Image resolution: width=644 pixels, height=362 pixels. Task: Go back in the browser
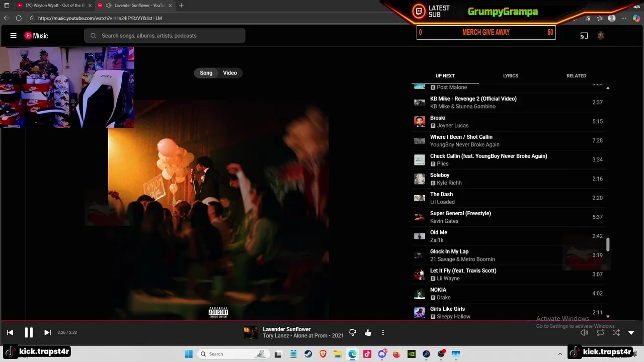click(x=7, y=18)
